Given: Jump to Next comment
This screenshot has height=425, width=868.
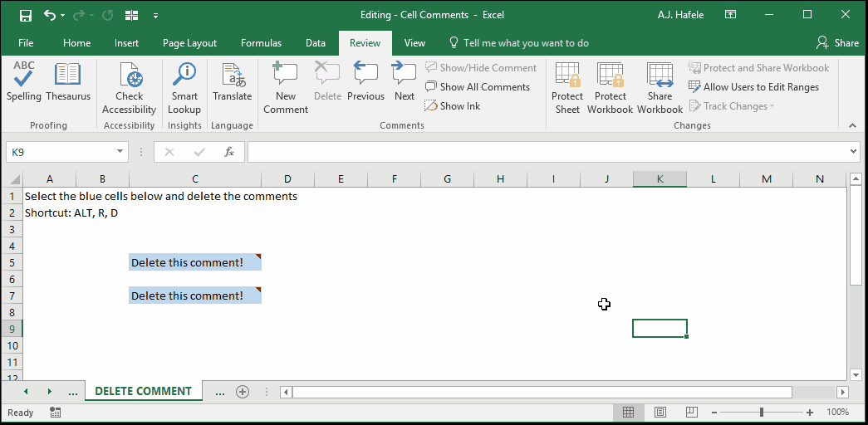Looking at the screenshot, I should pyautogui.click(x=405, y=82).
